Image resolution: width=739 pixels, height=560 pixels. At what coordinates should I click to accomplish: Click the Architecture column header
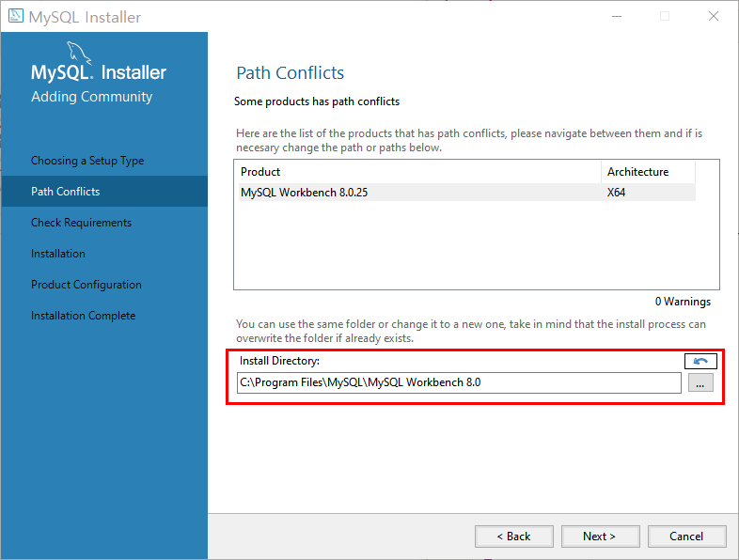[x=648, y=172]
